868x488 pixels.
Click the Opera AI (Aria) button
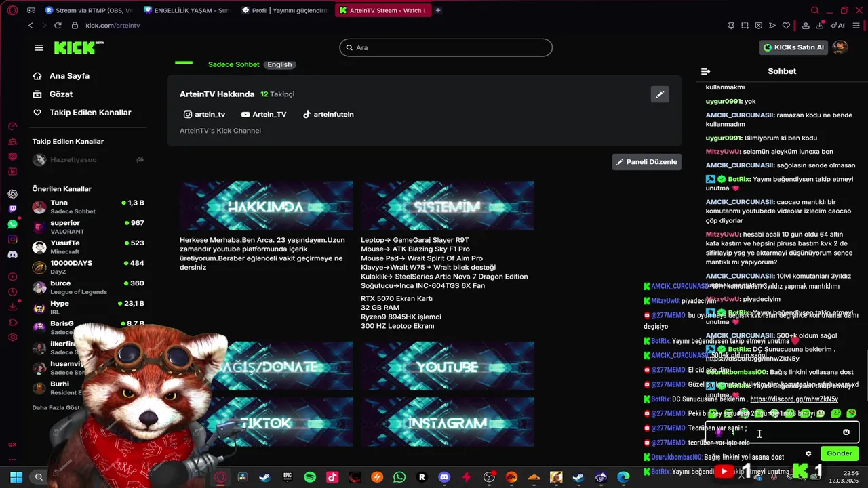pyautogui.click(x=838, y=26)
